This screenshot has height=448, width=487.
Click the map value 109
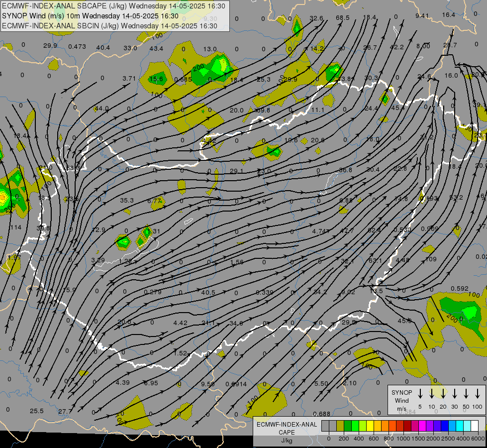pyautogui.click(x=431, y=259)
